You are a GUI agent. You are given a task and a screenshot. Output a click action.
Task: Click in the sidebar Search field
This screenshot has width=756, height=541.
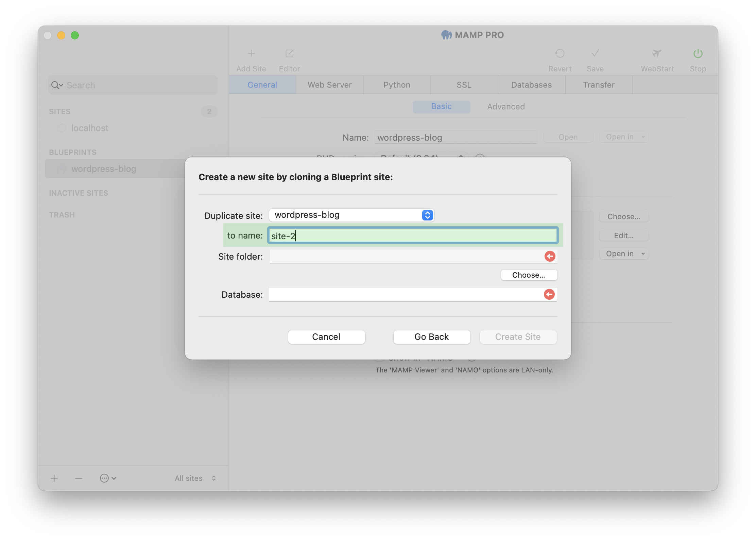(133, 85)
